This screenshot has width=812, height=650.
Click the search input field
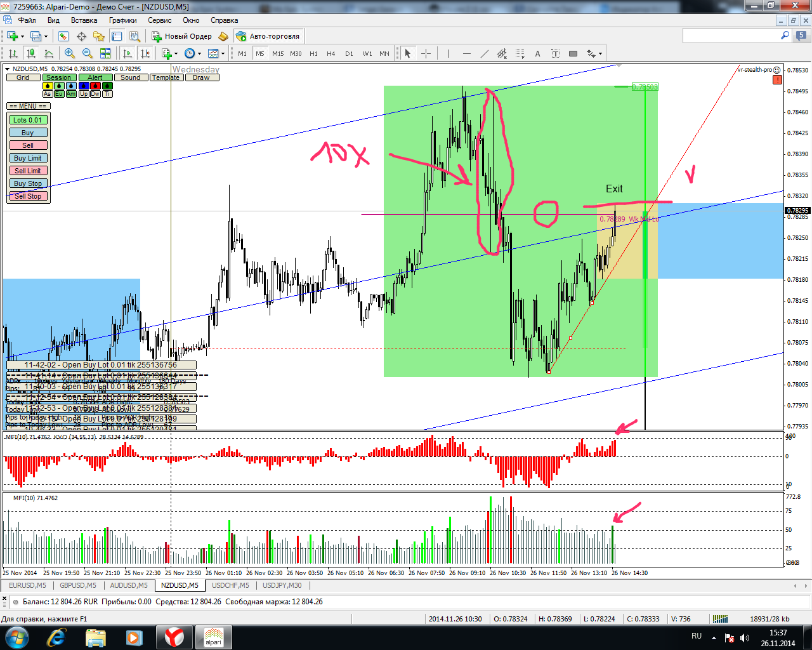tap(731, 36)
